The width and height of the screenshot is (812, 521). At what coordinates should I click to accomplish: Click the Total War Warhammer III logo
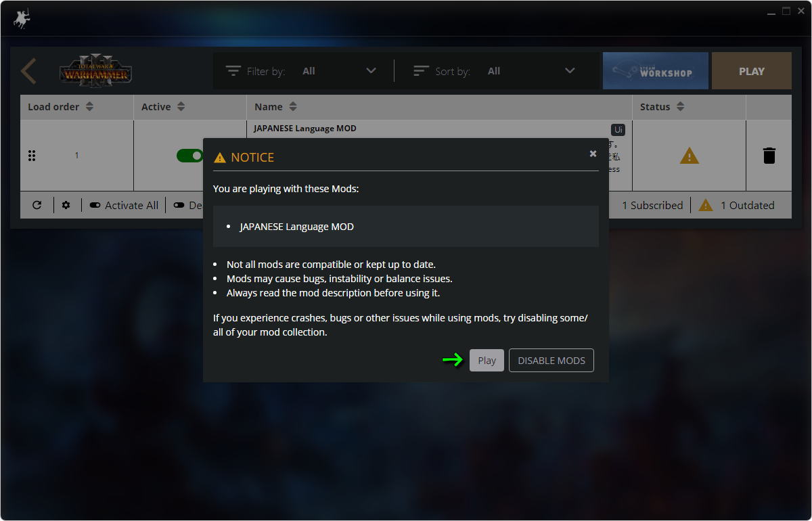(95, 71)
